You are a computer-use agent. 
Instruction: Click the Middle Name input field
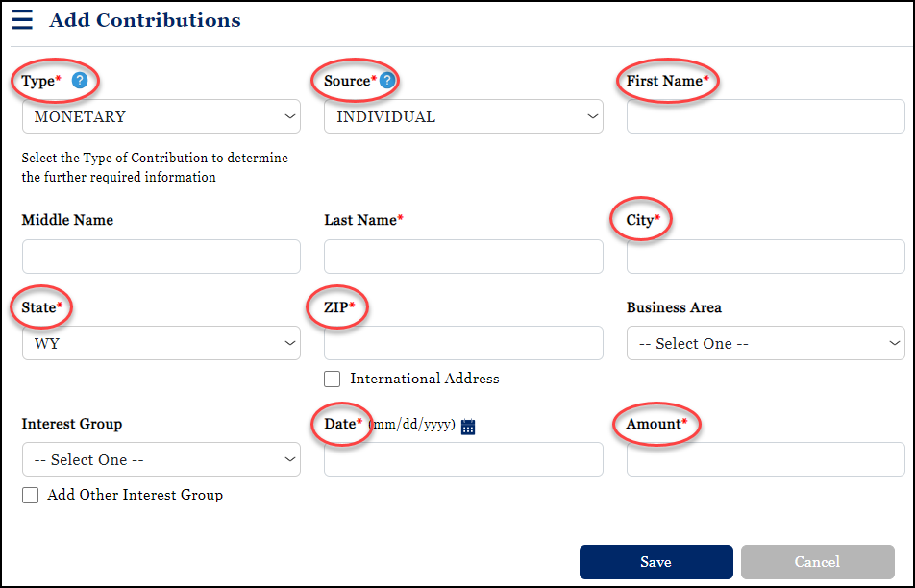coord(161,257)
